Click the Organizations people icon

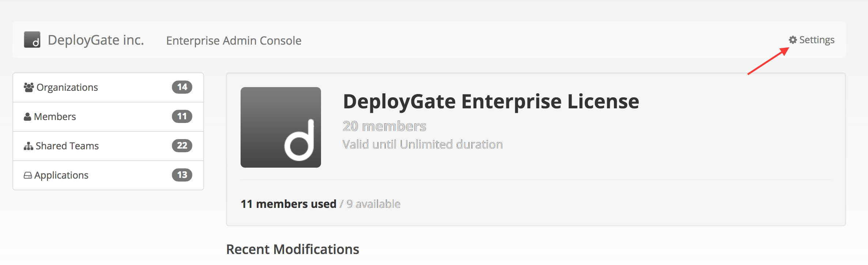click(x=29, y=87)
